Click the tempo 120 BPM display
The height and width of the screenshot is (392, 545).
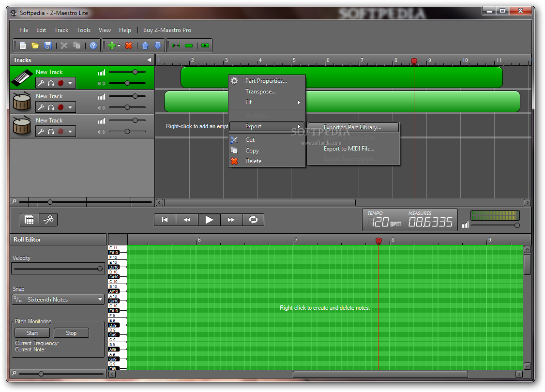click(x=385, y=220)
